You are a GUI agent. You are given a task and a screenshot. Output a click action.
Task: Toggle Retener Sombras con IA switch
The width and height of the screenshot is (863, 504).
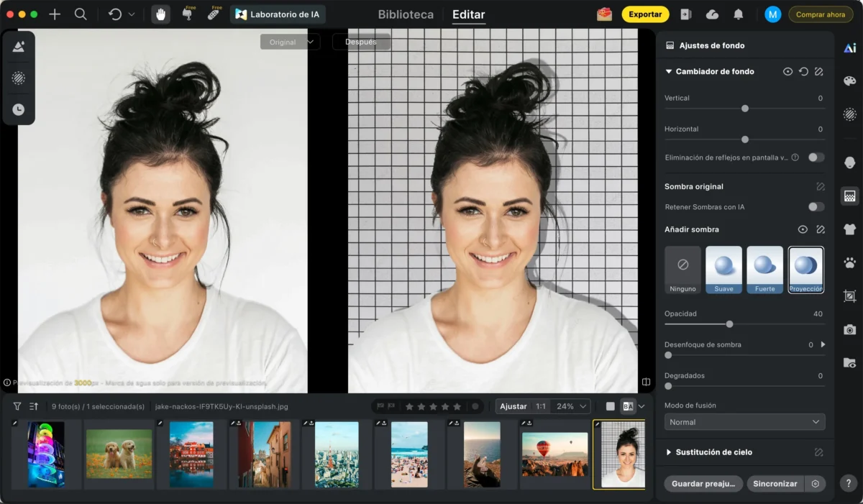(x=816, y=207)
